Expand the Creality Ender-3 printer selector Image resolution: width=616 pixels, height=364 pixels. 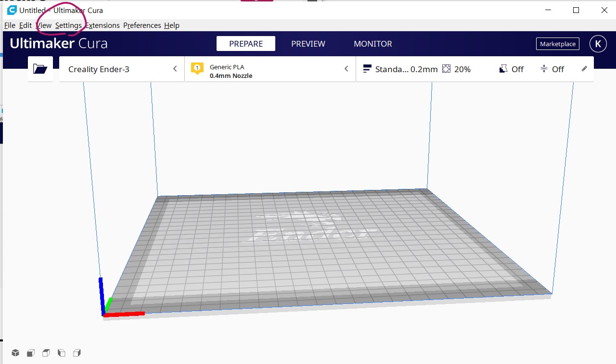click(x=122, y=69)
